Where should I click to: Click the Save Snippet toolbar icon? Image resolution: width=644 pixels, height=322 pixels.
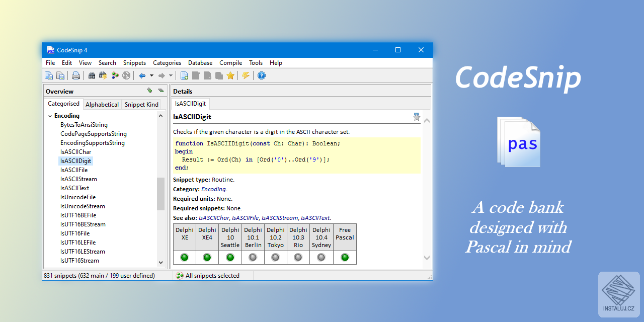point(49,75)
